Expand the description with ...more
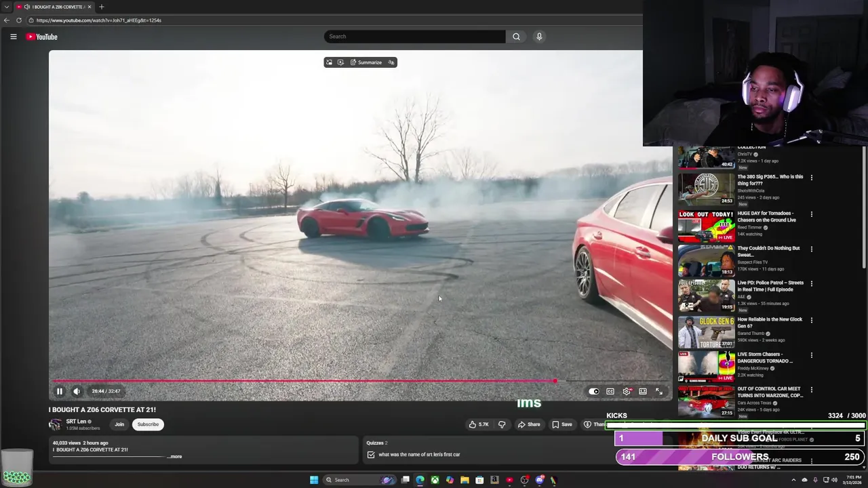The width and height of the screenshot is (868, 488). click(175, 456)
